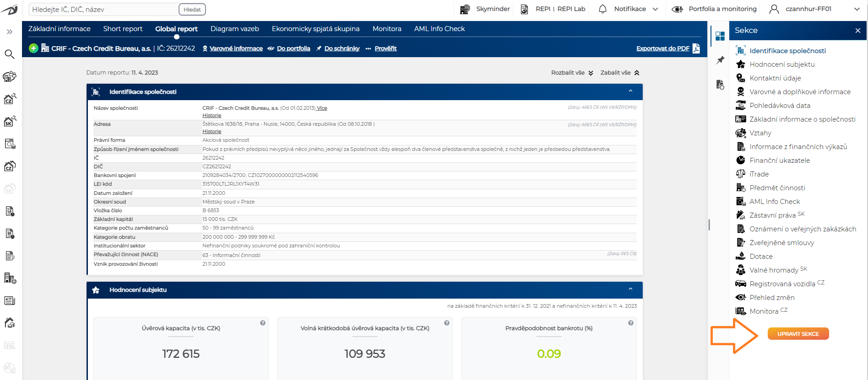Viewport: 868px width, 380px height.
Task: Click the eye icon for Portfolia a monitoring
Action: tap(677, 9)
